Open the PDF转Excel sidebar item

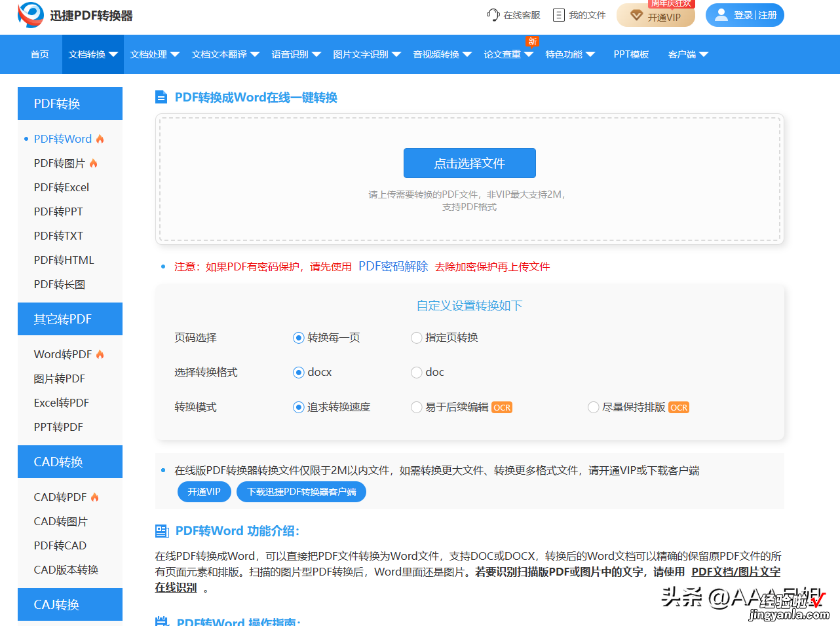(62, 187)
